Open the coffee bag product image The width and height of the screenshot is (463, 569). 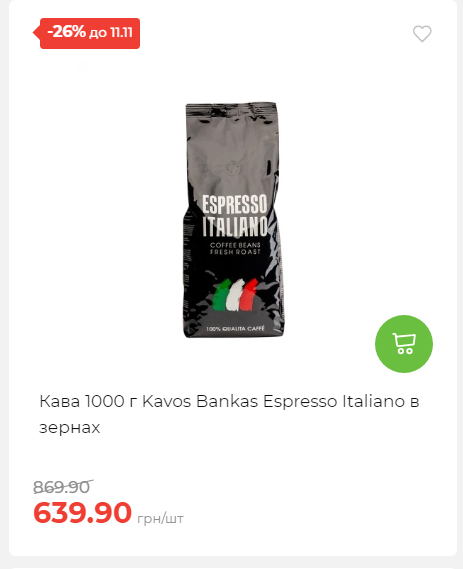(233, 220)
